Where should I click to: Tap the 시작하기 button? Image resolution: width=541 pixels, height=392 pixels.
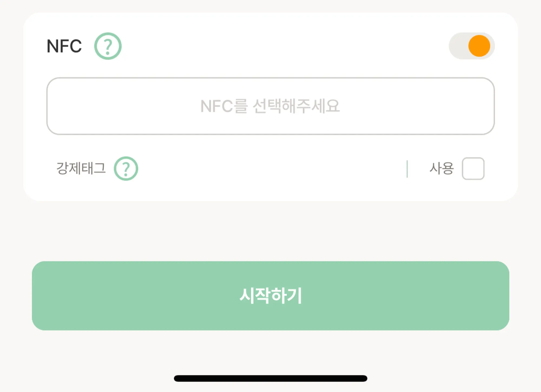tap(270, 296)
